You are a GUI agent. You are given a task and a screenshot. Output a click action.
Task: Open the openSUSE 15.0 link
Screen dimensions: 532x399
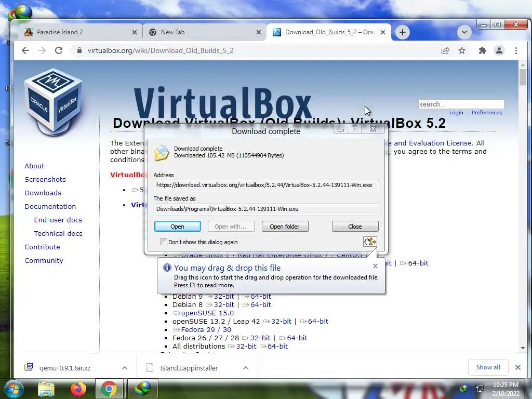click(x=207, y=313)
